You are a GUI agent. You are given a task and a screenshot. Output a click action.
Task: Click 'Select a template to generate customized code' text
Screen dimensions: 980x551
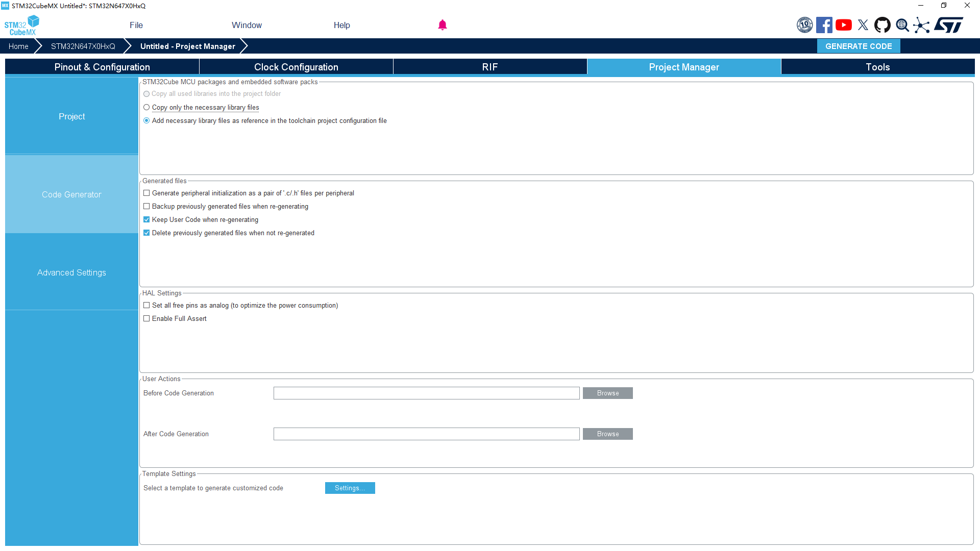[x=213, y=488]
